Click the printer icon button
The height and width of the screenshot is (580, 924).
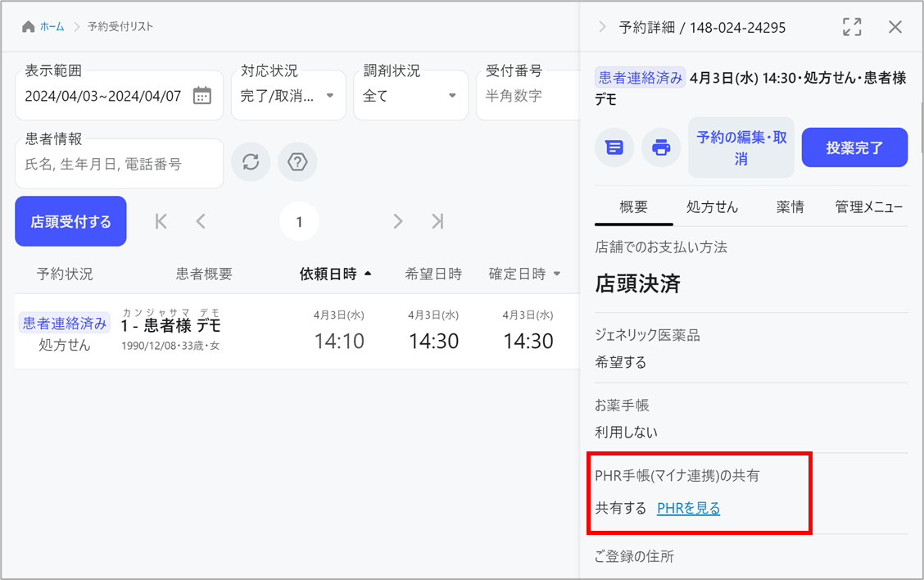pyautogui.click(x=661, y=147)
